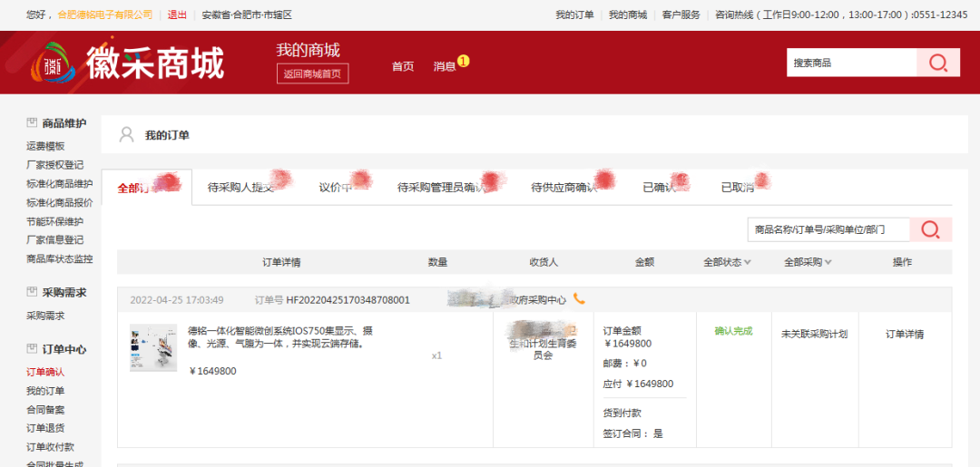Image resolution: width=980 pixels, height=467 pixels.
Task: Focus the 搜索商品 search input field
Action: pyautogui.click(x=850, y=63)
